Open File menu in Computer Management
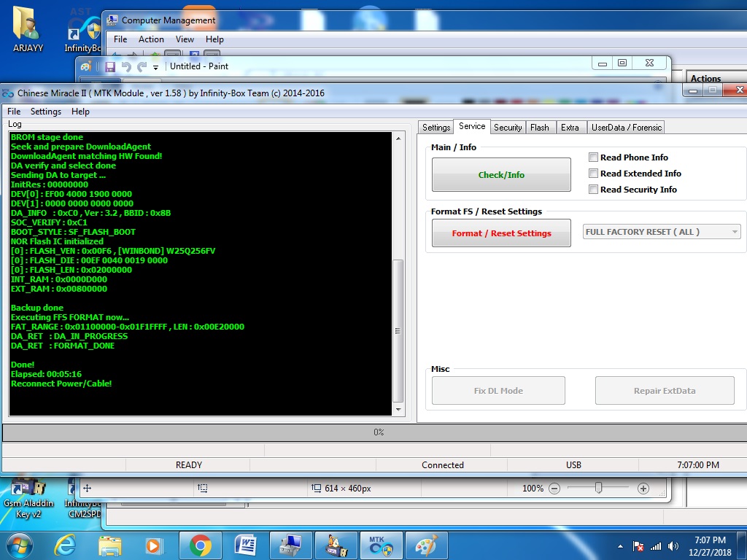 pos(120,39)
